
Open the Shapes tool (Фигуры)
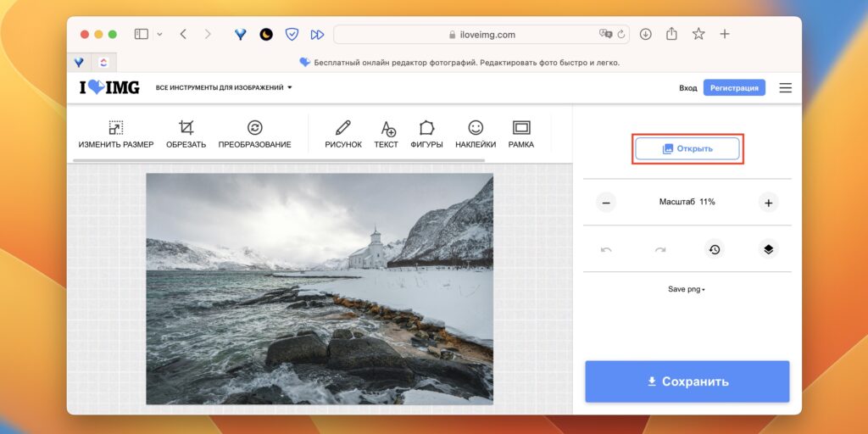tap(427, 135)
